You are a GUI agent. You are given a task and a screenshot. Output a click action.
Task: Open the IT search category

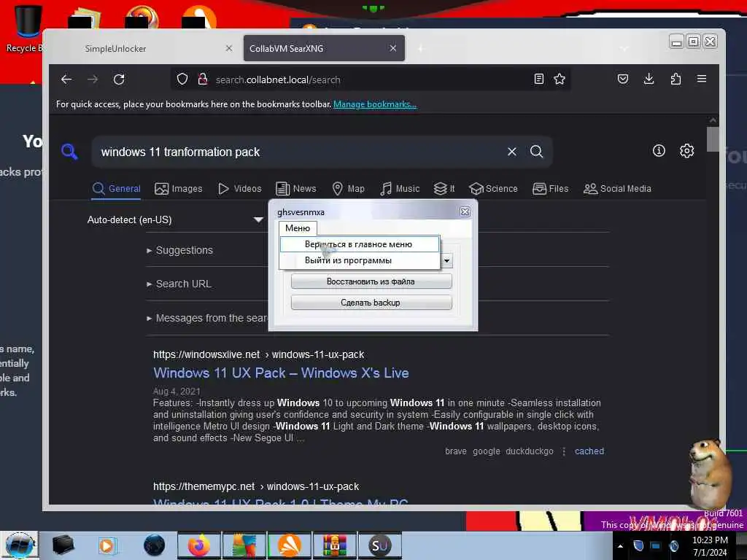click(444, 189)
